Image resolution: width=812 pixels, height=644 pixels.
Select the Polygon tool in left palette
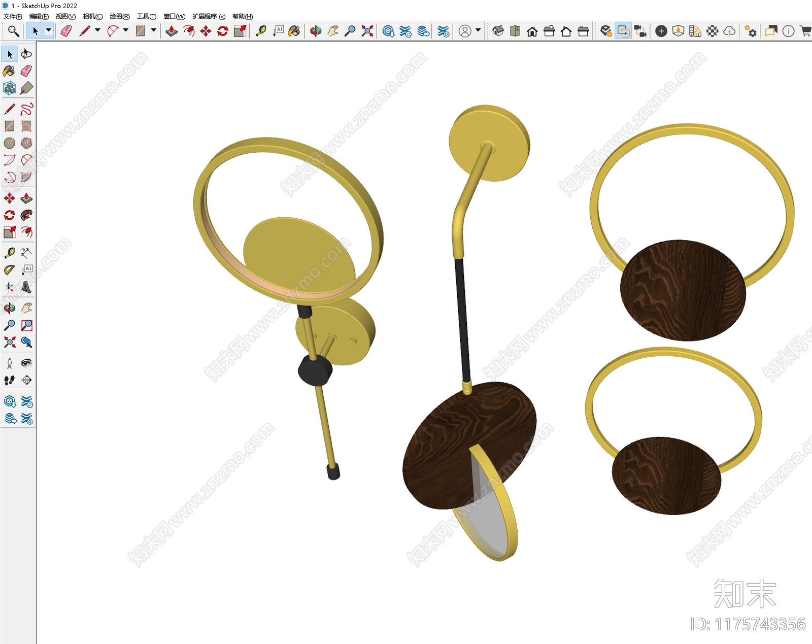point(26,143)
